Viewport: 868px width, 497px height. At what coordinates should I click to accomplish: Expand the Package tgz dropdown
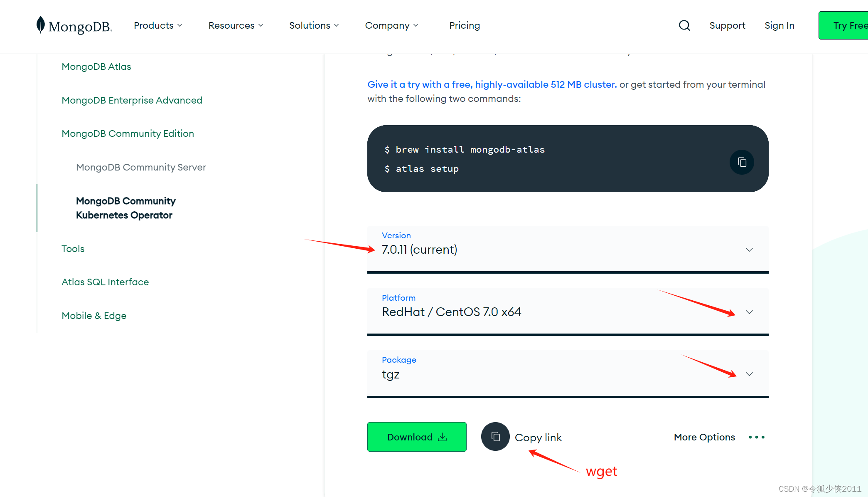pos(749,374)
